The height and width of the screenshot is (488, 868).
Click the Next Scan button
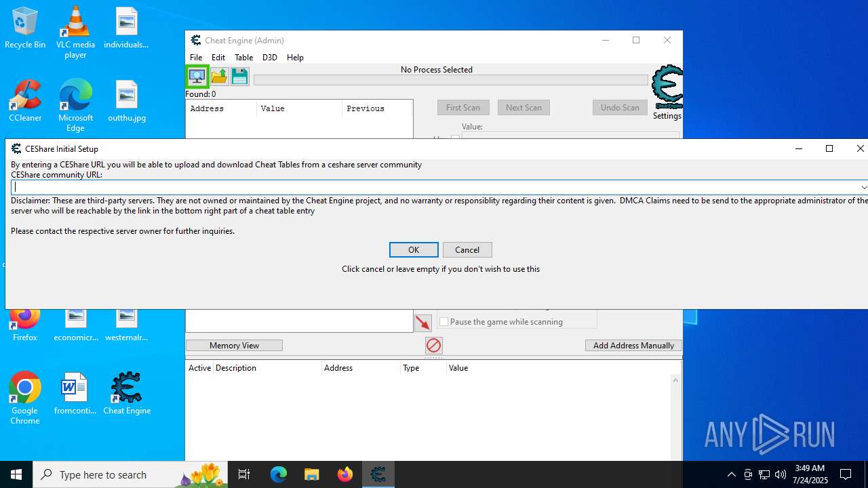524,108
